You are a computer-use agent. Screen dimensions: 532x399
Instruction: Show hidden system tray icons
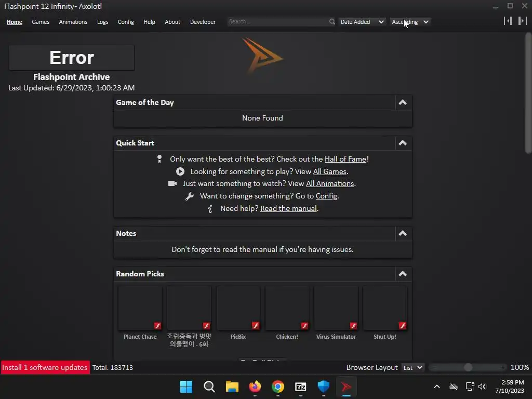[x=437, y=387]
